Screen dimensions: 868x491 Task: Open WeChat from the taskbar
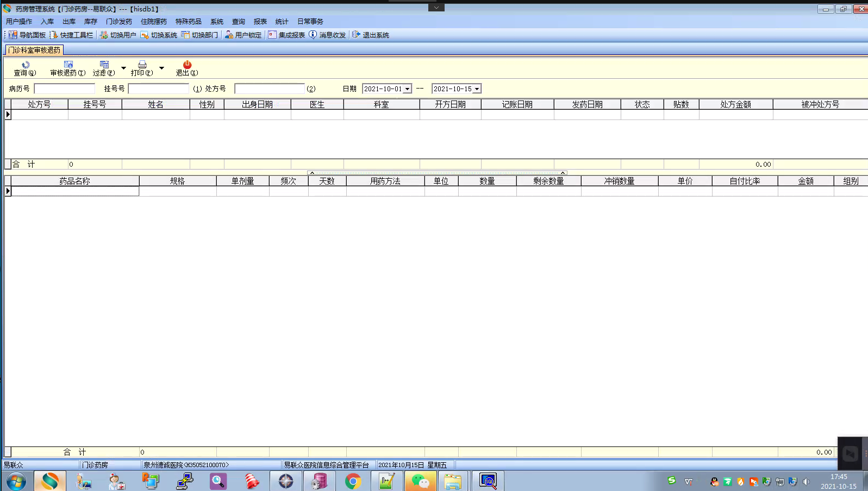(x=420, y=481)
